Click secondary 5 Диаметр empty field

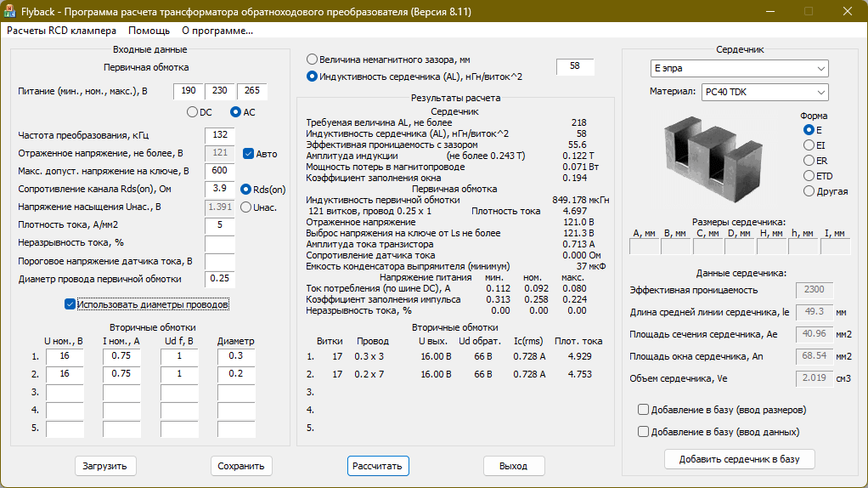pyautogui.click(x=236, y=428)
